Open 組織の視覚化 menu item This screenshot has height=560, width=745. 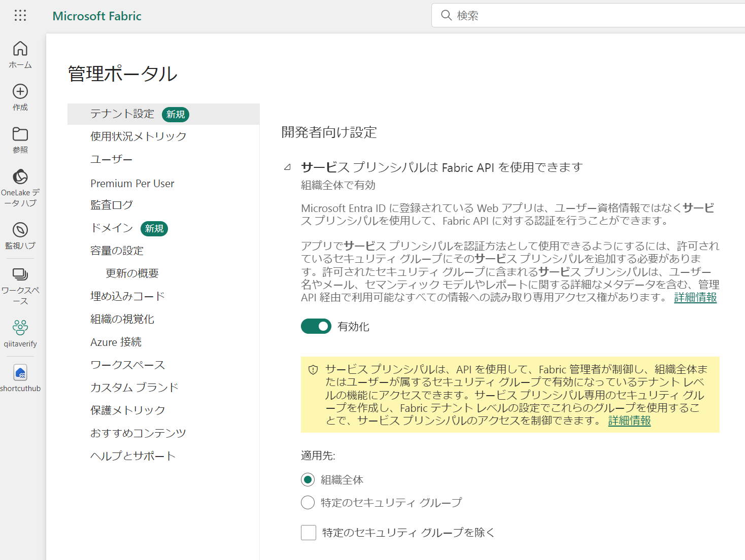122,319
